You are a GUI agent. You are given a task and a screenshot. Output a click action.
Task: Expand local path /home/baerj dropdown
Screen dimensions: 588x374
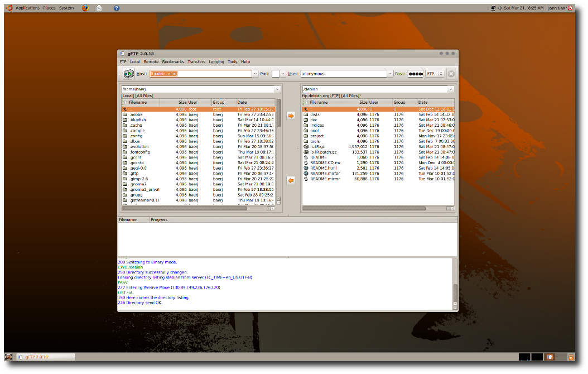[277, 89]
